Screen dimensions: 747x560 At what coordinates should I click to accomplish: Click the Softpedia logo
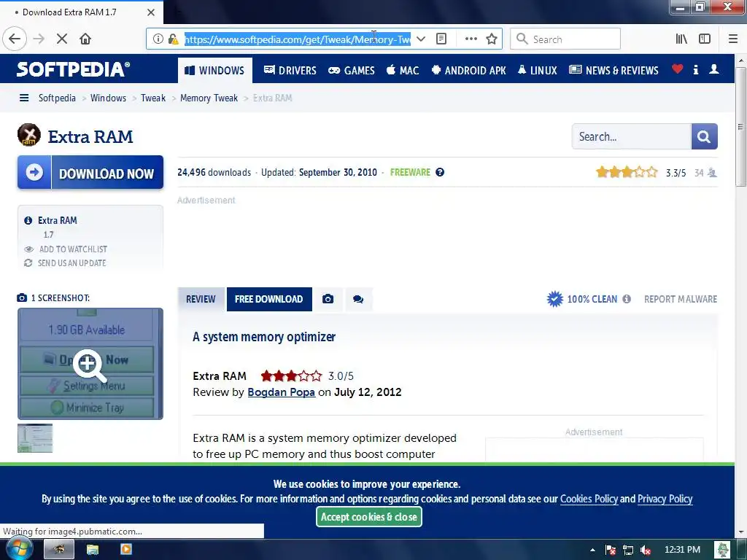tap(74, 69)
